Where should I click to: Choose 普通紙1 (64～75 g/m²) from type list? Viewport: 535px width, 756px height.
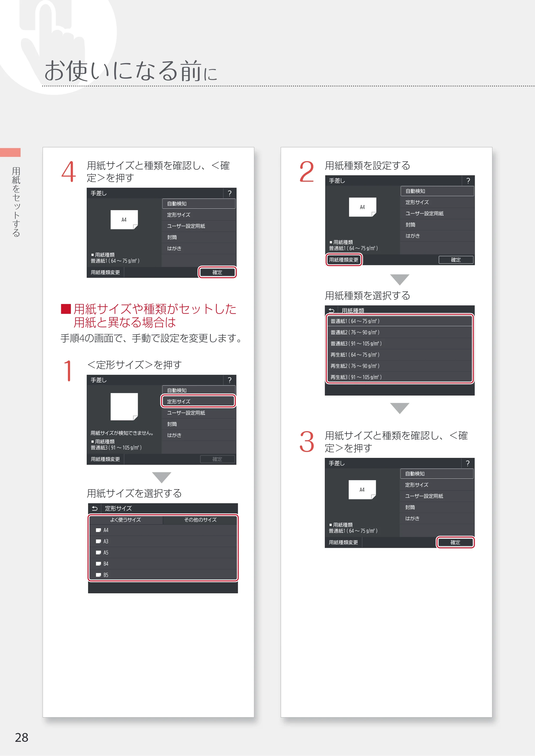[x=400, y=321]
